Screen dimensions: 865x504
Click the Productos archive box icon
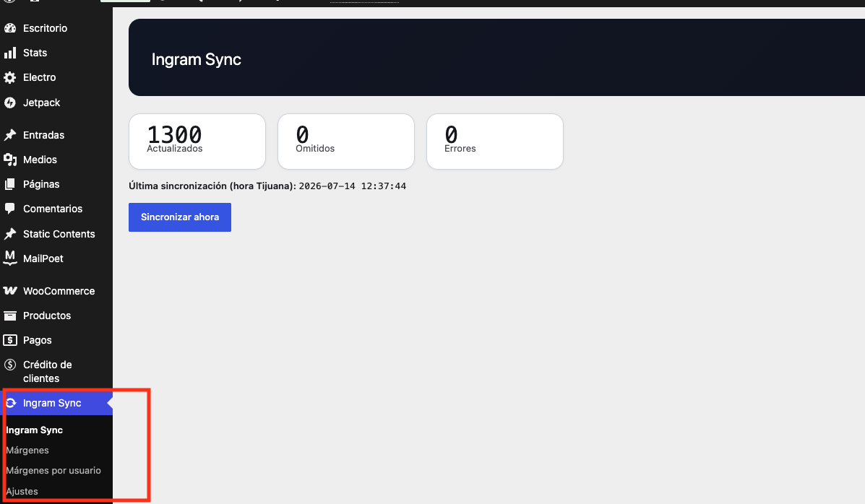pyautogui.click(x=10, y=316)
